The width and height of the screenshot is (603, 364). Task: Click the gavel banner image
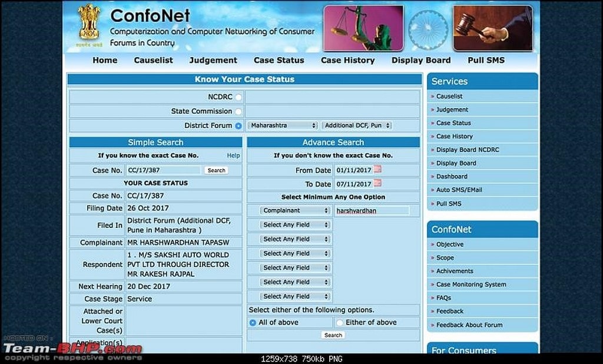[492, 28]
